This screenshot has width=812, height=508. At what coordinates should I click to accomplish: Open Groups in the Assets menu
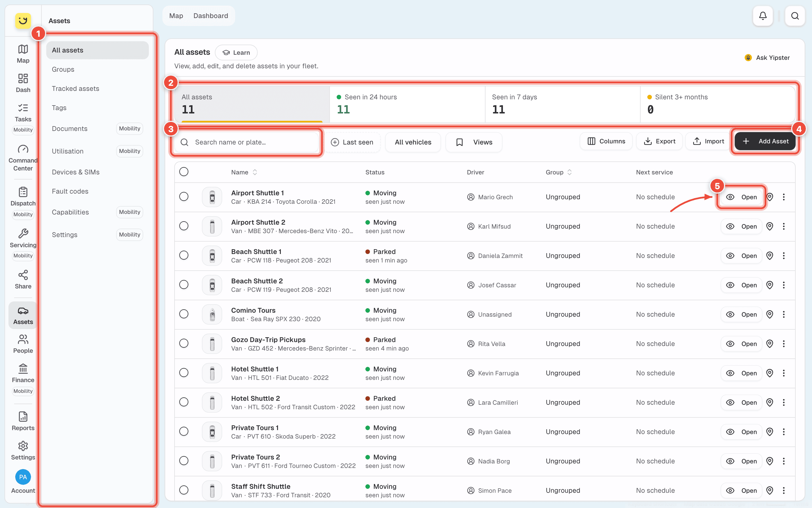pos(97,69)
